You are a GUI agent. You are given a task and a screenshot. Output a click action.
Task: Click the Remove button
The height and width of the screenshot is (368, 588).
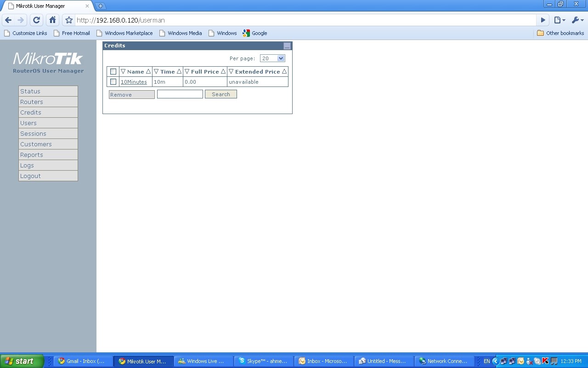coord(132,95)
